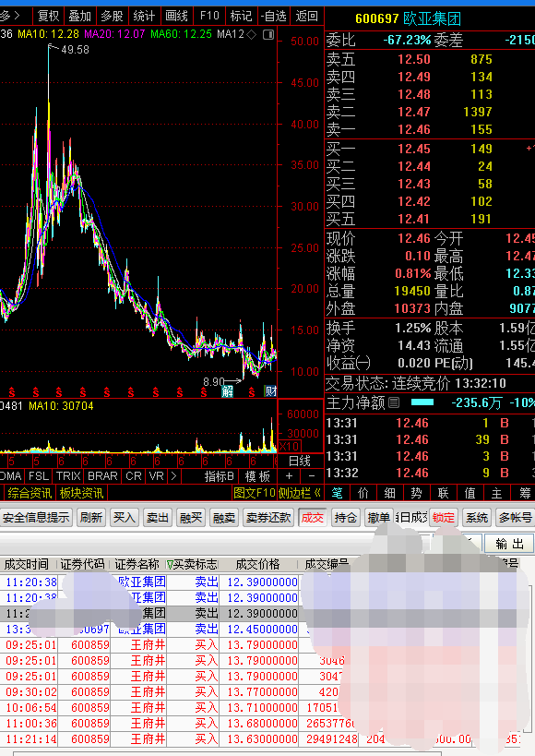Image resolution: width=535 pixels, height=756 pixels.
Task: Activate the 画线 drawing tool
Action: (x=176, y=17)
